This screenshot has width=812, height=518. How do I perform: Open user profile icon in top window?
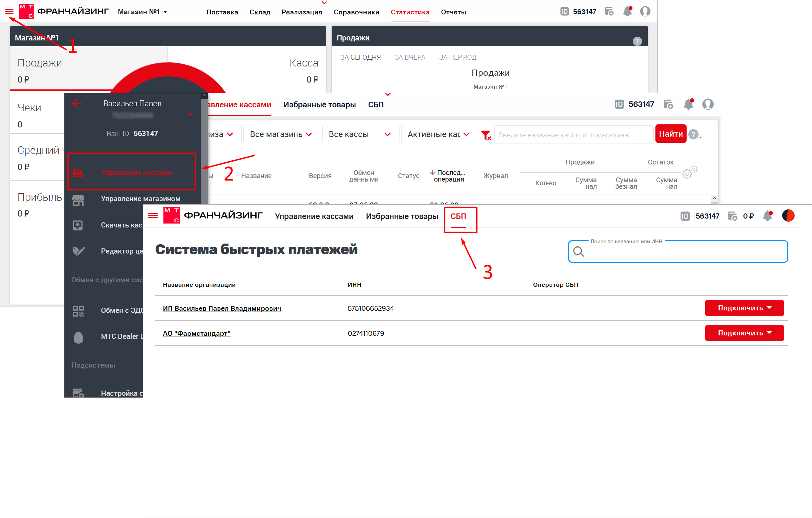point(645,11)
